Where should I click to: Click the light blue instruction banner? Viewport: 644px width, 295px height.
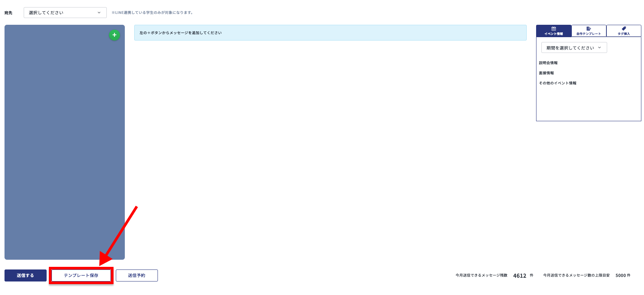[330, 33]
